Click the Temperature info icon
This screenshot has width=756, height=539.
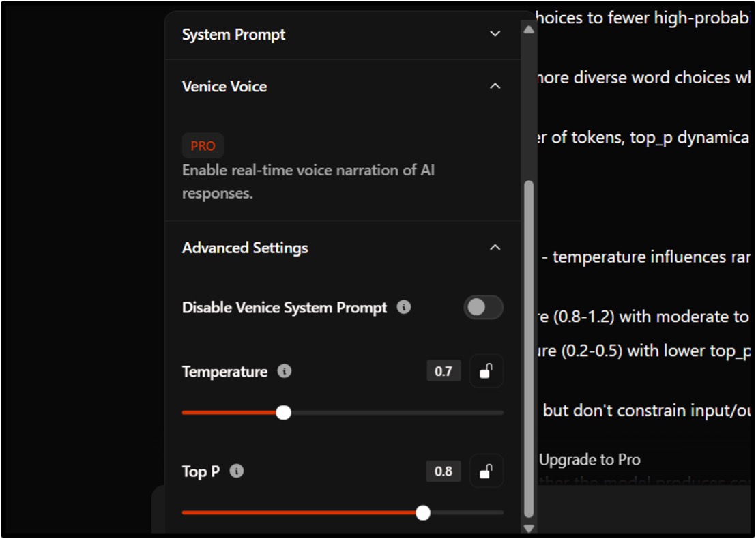click(285, 371)
